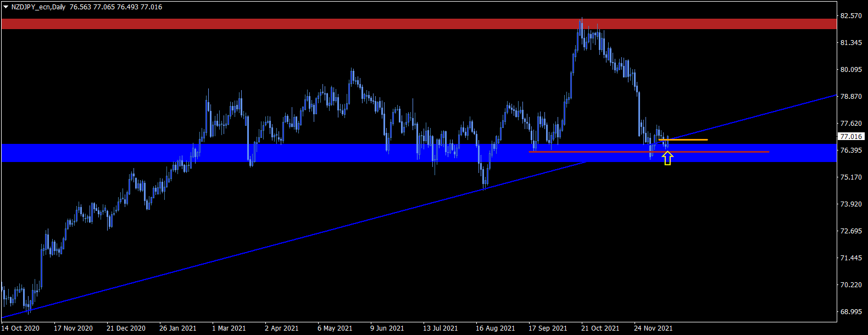The width and height of the screenshot is (868, 335).
Task: Click the 1 Mar 2021 date label
Action: click(x=229, y=328)
